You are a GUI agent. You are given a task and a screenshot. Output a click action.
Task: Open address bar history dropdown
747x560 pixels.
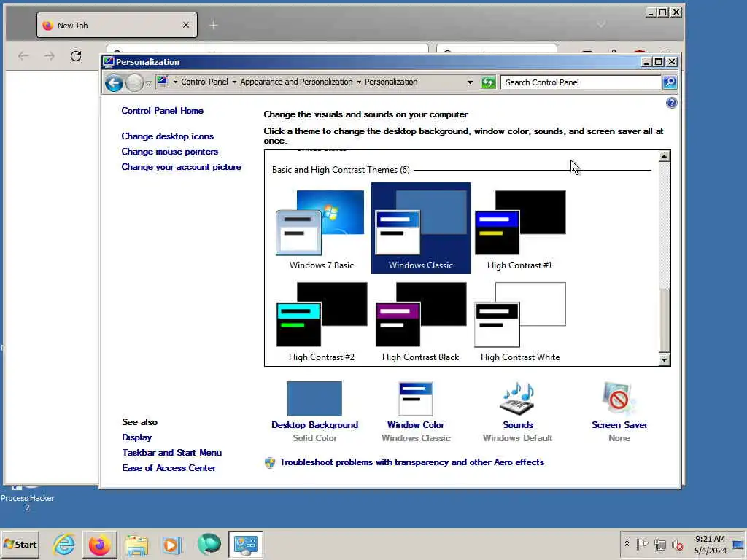pos(470,82)
